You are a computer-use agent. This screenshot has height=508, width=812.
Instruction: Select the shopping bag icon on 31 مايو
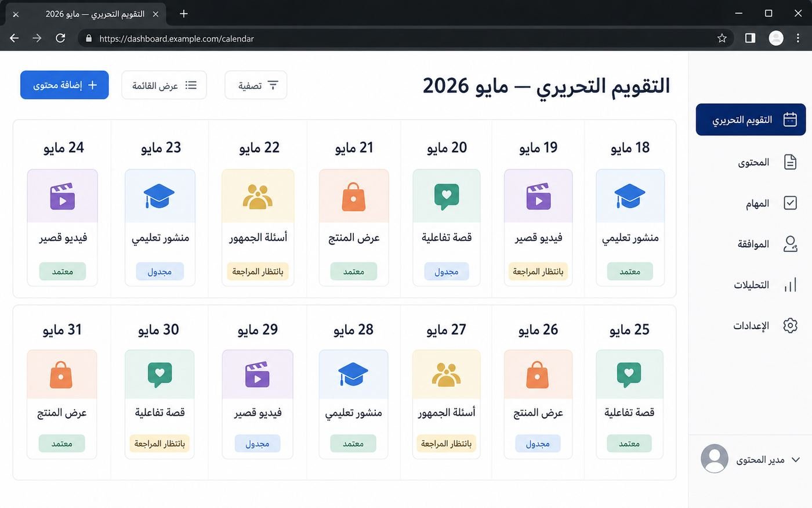[x=61, y=374]
